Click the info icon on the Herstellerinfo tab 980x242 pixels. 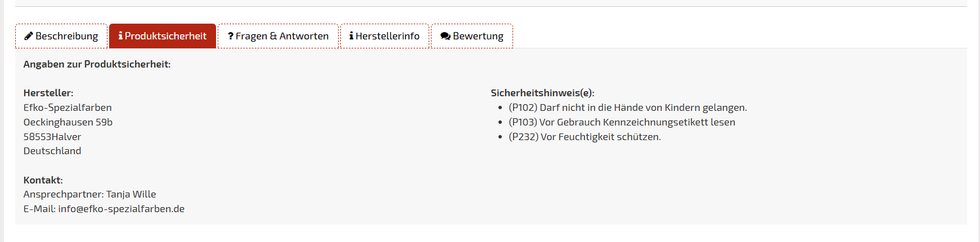tap(351, 36)
